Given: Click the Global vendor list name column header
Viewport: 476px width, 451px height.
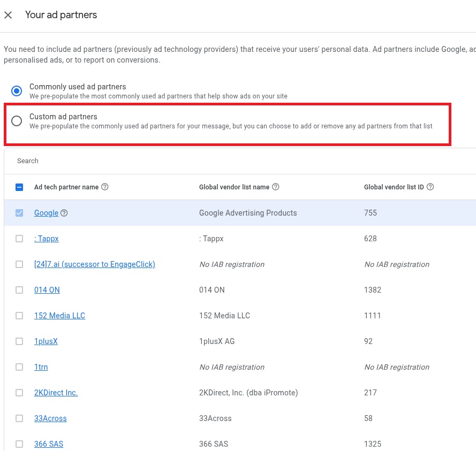Looking at the screenshot, I should coord(235,187).
